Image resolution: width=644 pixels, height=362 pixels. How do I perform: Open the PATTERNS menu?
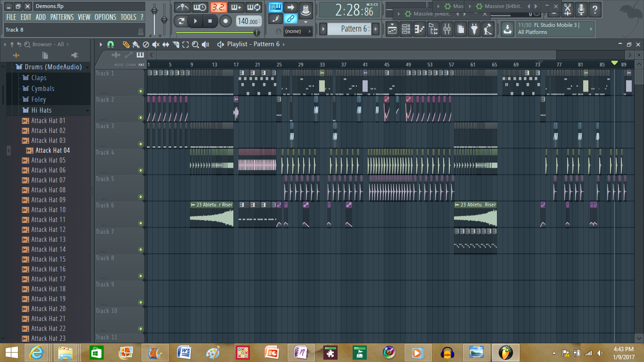coord(62,17)
